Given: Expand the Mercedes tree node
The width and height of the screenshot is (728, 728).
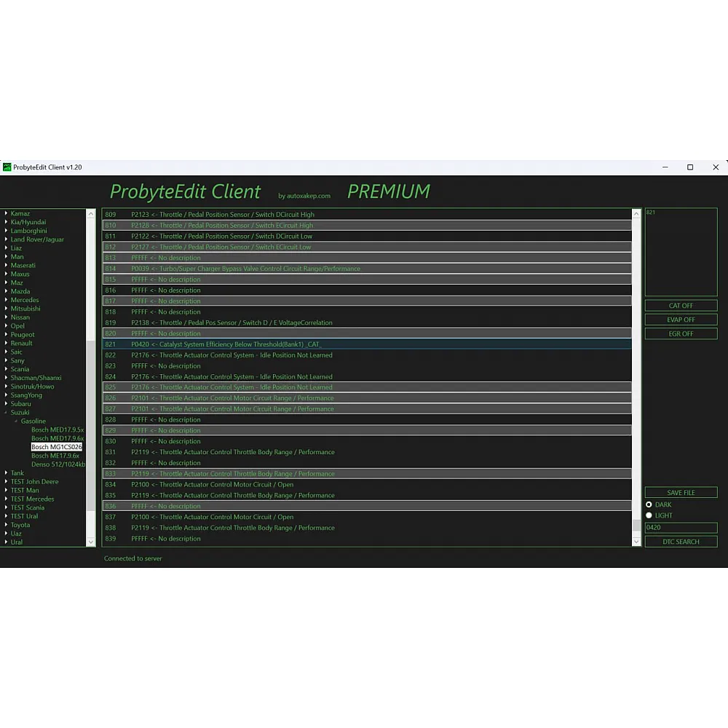Looking at the screenshot, I should (6, 300).
